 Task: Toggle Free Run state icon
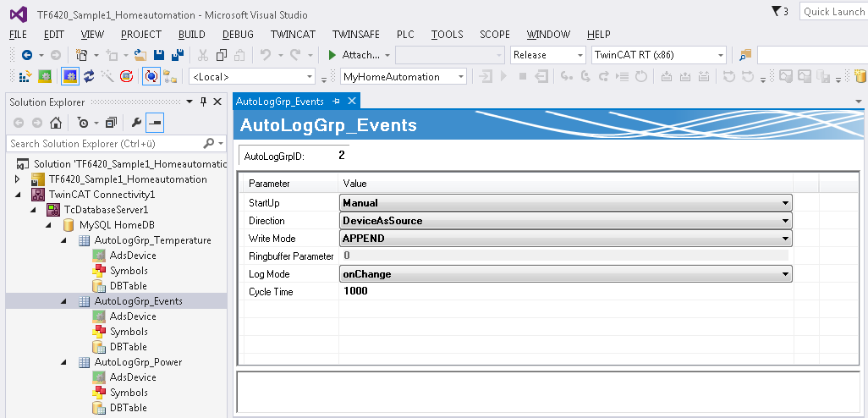(x=126, y=76)
